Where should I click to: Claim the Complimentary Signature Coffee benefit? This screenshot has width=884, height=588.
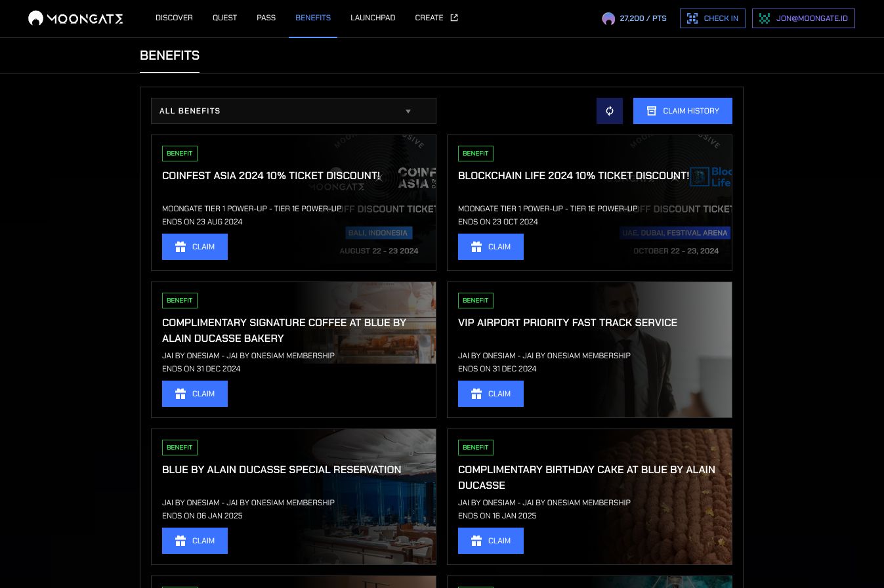pos(195,394)
